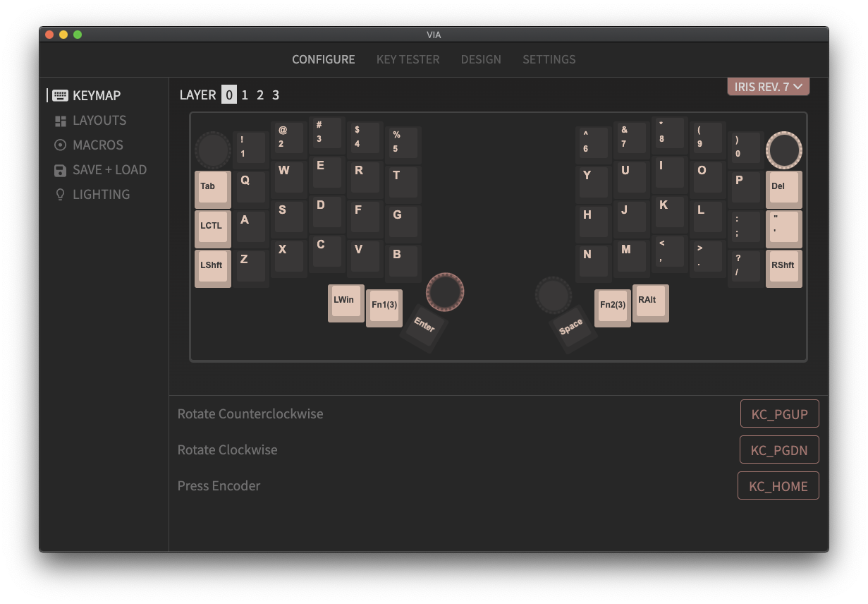Open the LAYOUTS panel icon
This screenshot has width=868, height=604.
61,120
